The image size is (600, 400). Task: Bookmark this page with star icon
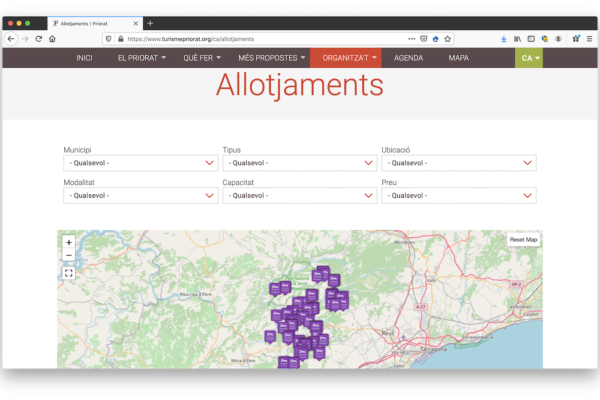[448, 39]
